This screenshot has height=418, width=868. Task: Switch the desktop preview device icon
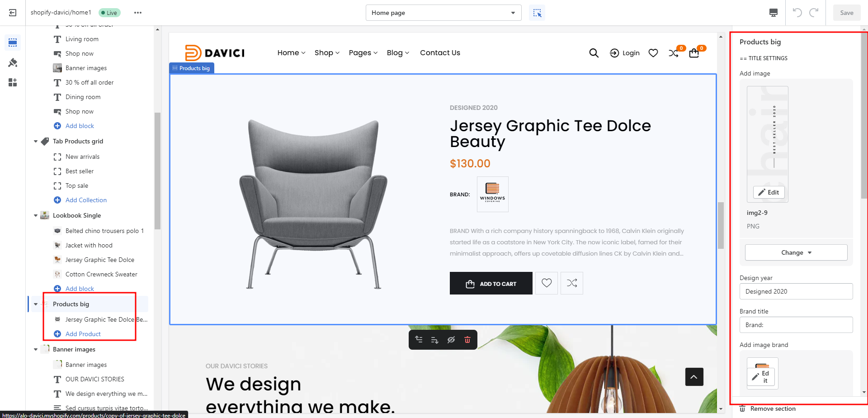click(774, 13)
